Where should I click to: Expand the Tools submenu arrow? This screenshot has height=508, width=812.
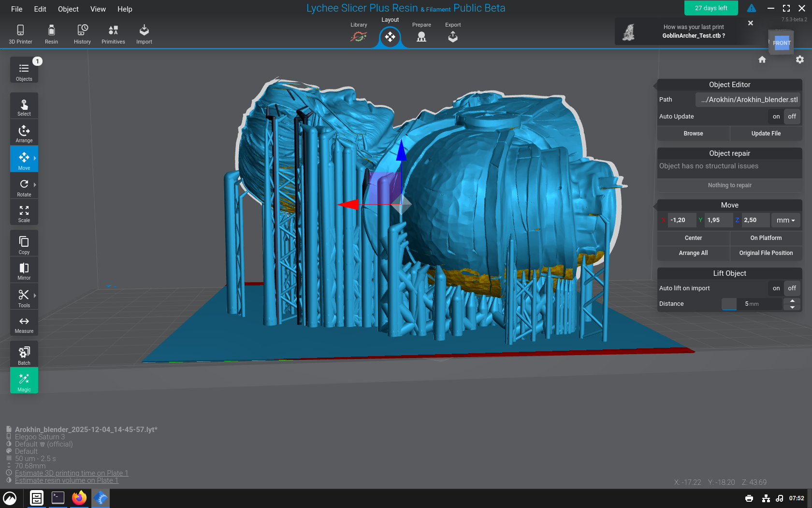35,295
